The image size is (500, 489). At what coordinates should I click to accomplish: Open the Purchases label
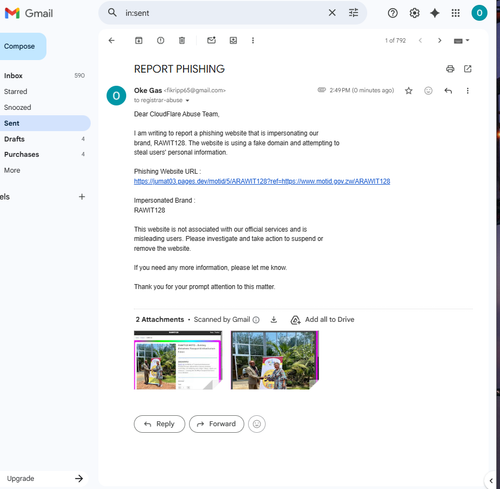[44, 154]
